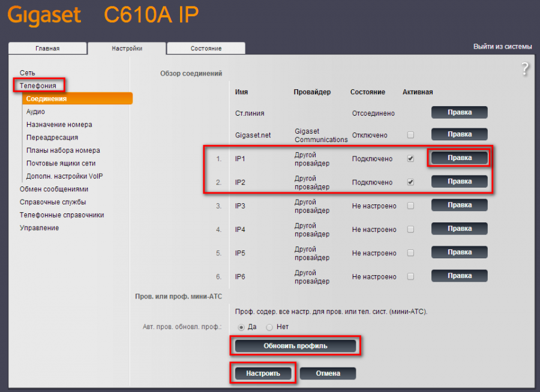
Task: Open Планы набора номера menu item
Action: 63,150
